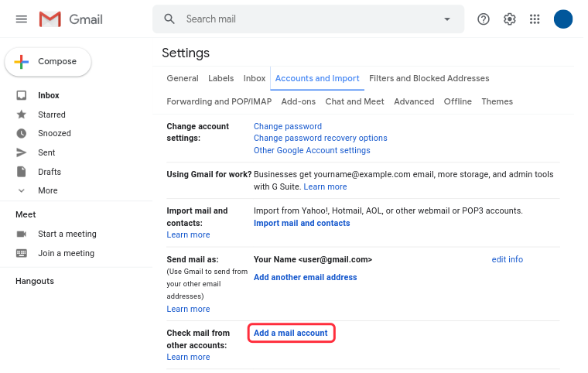Start a new message with Compose
The image size is (588, 373).
tap(48, 62)
